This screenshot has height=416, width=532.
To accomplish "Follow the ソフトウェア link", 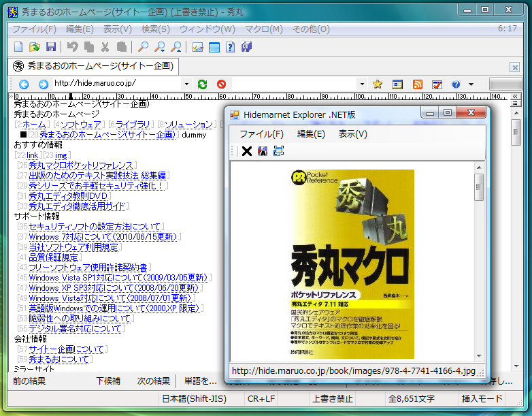I will pos(81,125).
